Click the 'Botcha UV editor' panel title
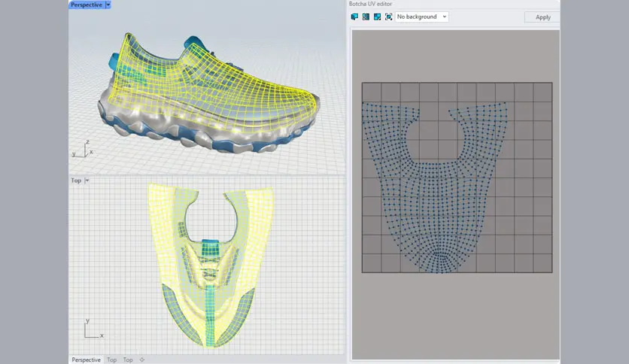 tap(370, 4)
